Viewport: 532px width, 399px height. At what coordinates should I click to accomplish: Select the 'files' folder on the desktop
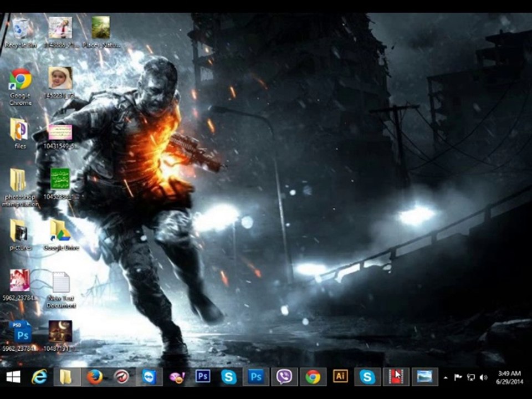point(20,133)
